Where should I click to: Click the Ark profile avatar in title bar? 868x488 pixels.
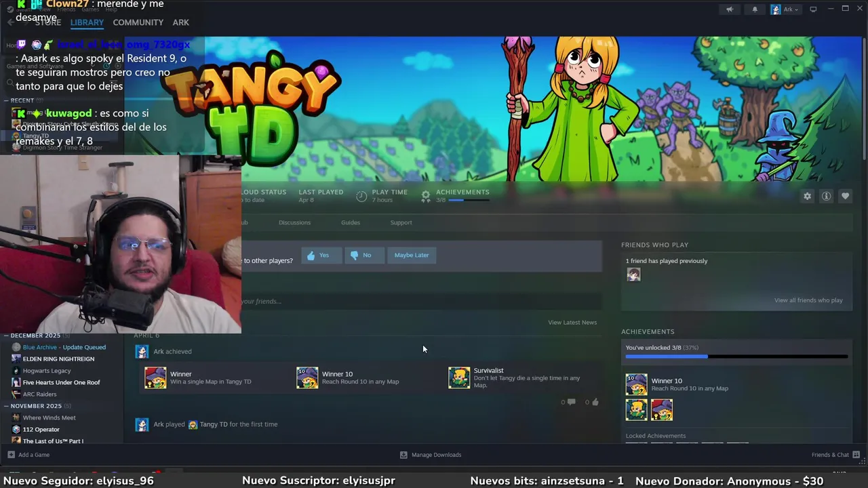[776, 9]
